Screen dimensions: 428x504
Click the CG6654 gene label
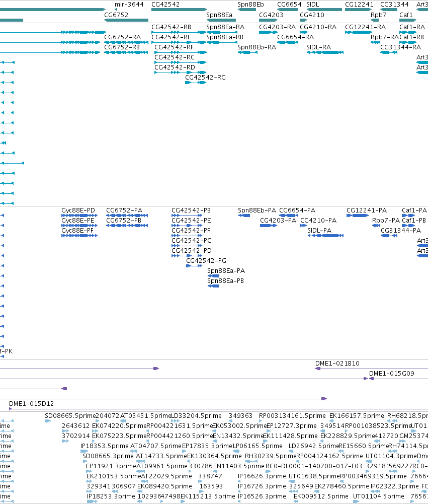pos(289,5)
